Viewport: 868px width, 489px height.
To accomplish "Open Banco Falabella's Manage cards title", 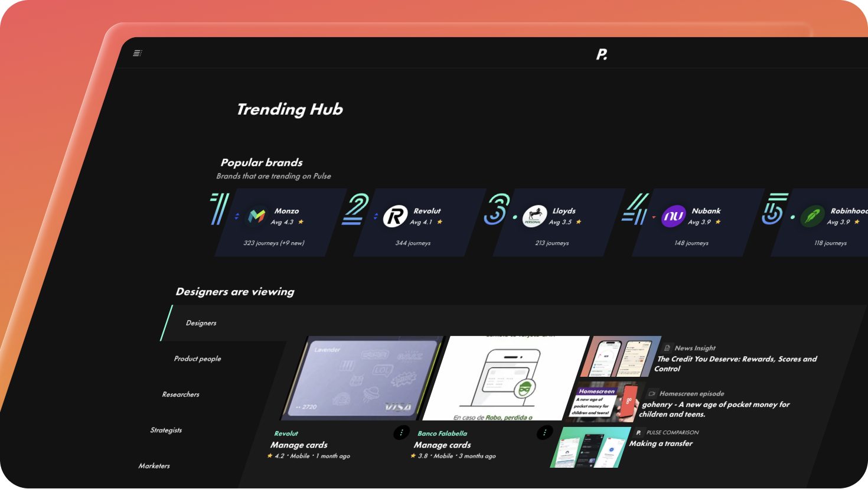I will click(442, 445).
